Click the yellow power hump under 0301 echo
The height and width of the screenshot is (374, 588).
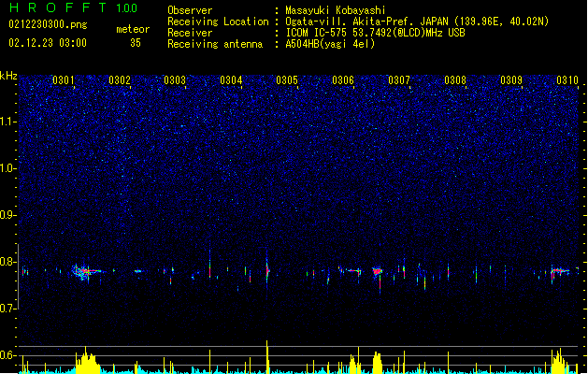[x=87, y=361]
